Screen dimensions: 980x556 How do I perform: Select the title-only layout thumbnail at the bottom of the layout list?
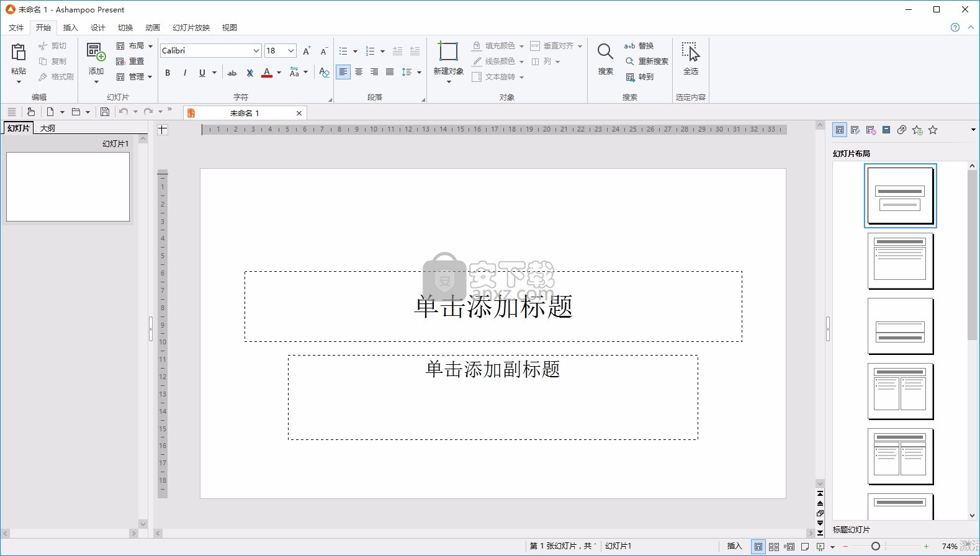[x=901, y=507]
